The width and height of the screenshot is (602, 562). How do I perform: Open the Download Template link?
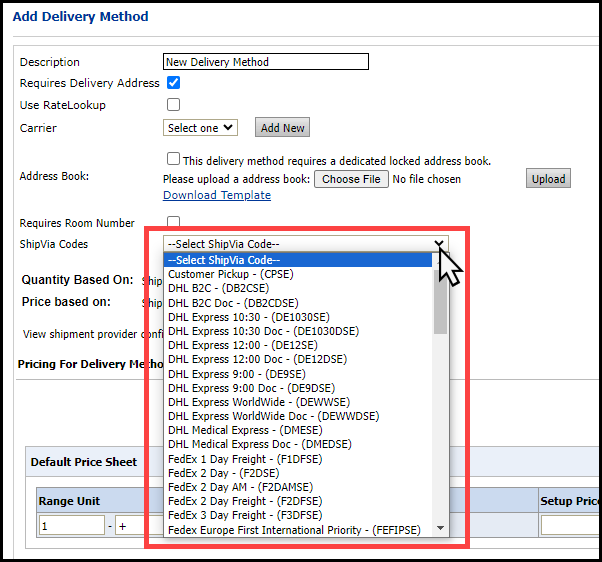(x=216, y=195)
